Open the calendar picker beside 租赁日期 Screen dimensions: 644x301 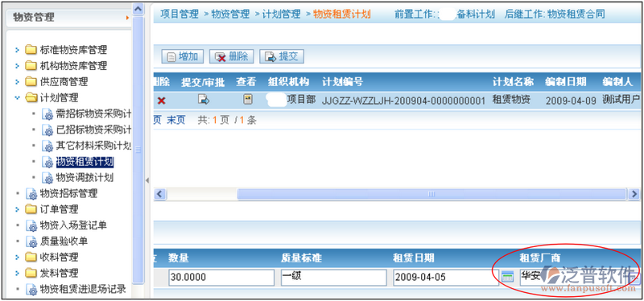[x=508, y=277]
